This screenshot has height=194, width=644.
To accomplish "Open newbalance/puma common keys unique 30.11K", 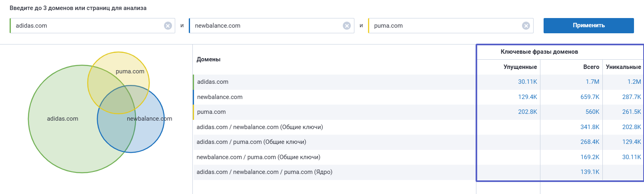I will coord(632,157).
